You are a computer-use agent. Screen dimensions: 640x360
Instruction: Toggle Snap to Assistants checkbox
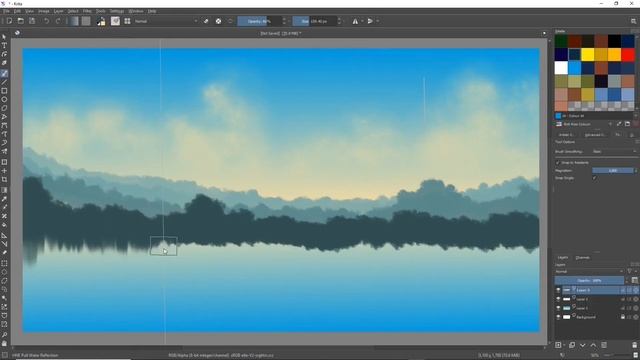[558, 162]
